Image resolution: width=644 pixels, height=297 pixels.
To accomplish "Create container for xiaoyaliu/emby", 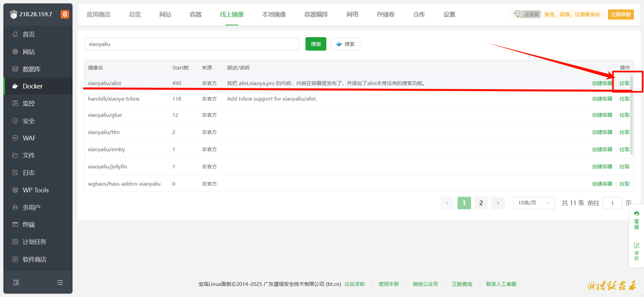I will pyautogui.click(x=602, y=150).
